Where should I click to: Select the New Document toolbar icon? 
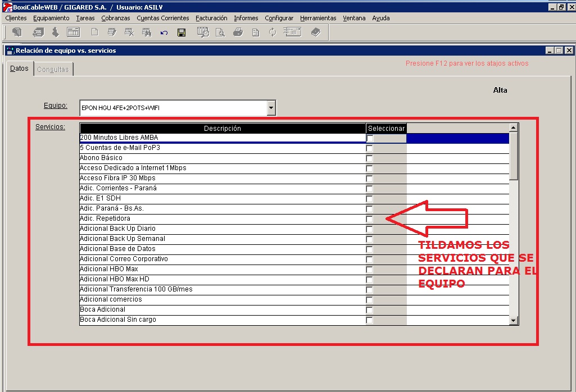[x=94, y=32]
